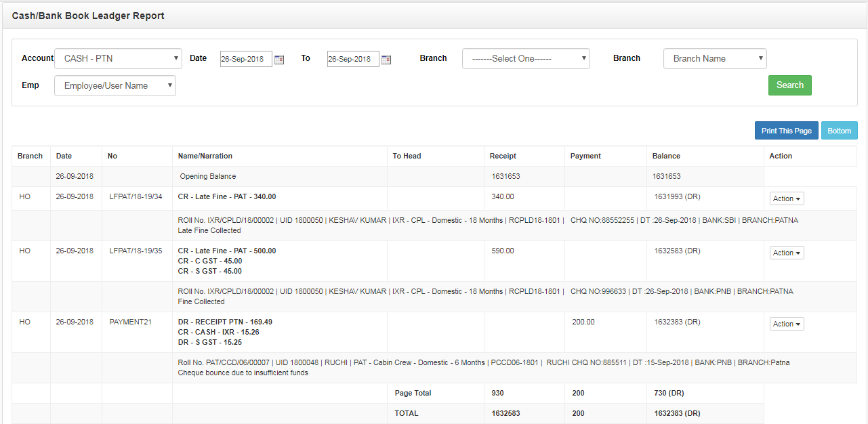
Task: Expand the Select One branch dropdown
Action: coord(526,58)
